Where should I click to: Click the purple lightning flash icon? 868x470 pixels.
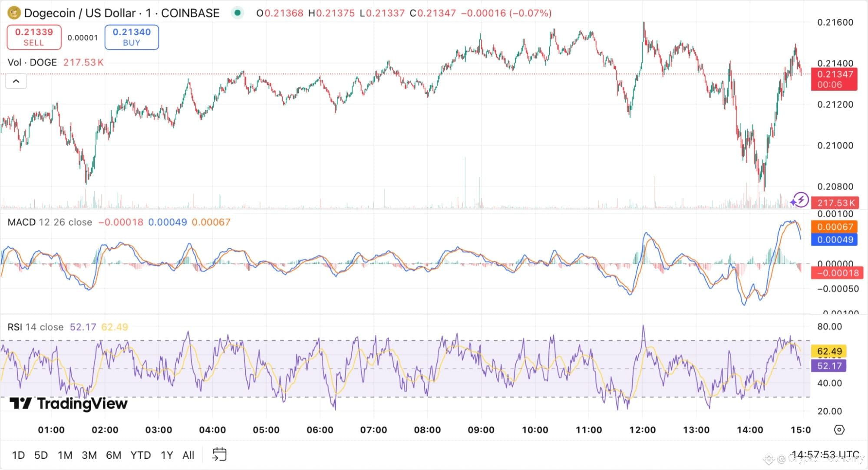click(x=800, y=200)
